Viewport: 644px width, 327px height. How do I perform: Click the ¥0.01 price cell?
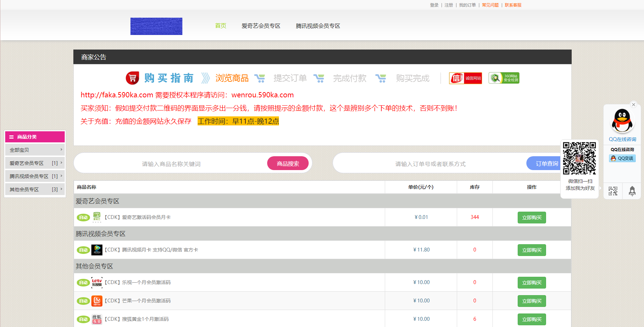421,217
